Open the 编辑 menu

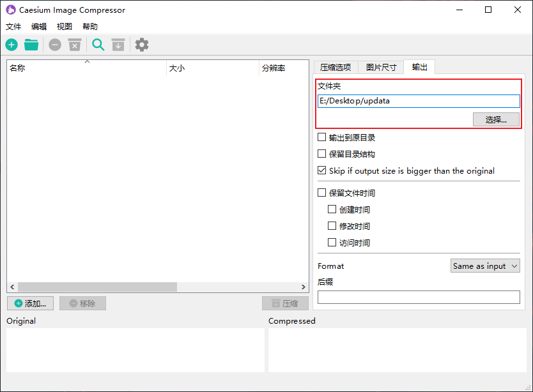click(x=39, y=27)
